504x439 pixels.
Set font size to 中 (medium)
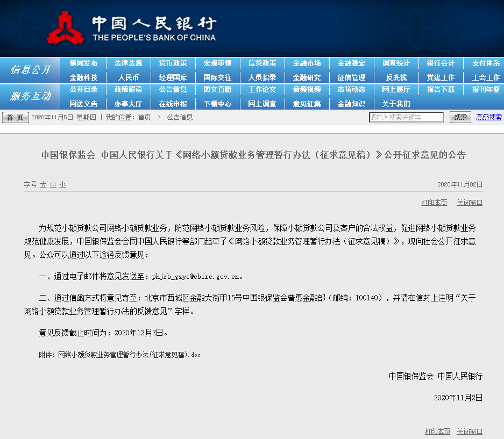[53, 185]
